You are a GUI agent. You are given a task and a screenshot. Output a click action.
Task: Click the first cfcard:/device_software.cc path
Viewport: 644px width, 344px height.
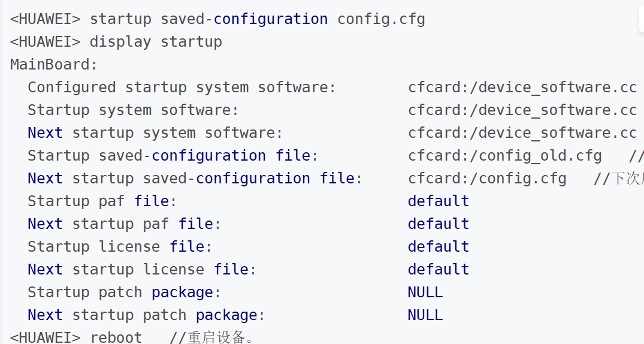(522, 87)
